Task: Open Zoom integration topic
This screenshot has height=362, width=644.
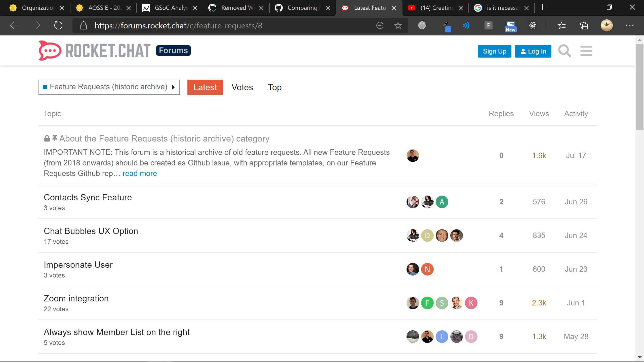Action: point(76,298)
